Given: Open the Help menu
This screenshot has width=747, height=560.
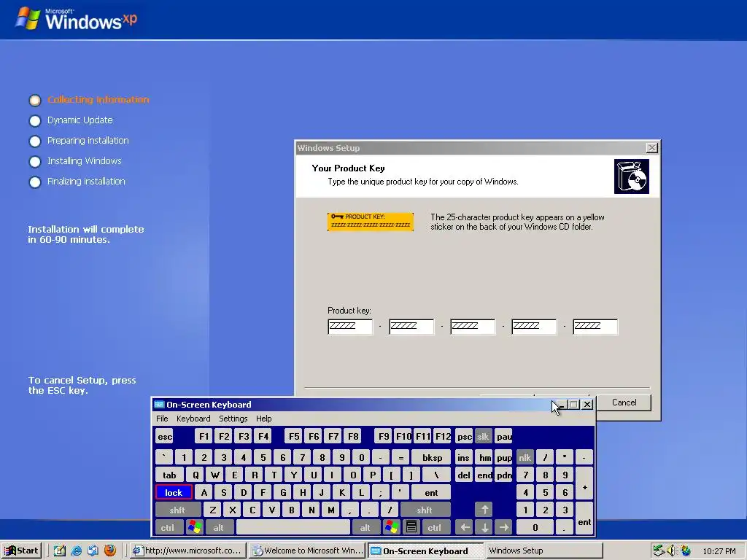Looking at the screenshot, I should 264,419.
